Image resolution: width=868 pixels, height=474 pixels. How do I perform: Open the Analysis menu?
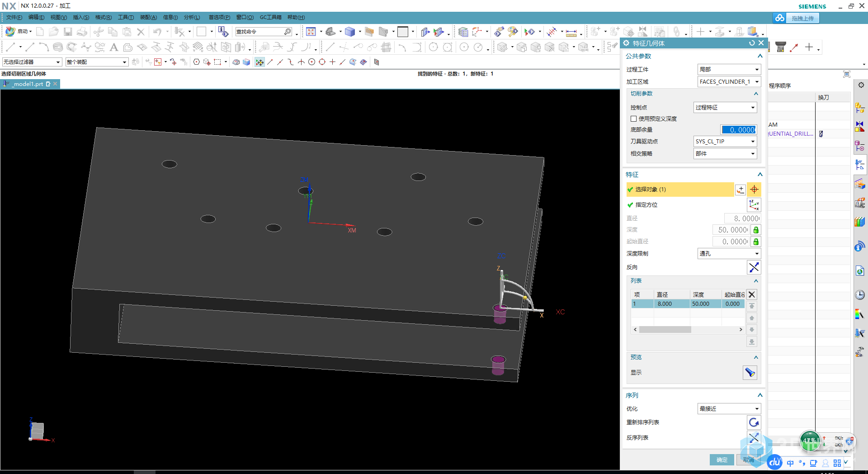click(x=192, y=17)
